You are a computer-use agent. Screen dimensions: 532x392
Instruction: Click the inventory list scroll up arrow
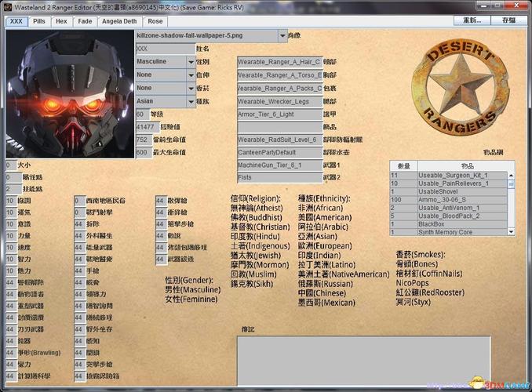pos(511,176)
